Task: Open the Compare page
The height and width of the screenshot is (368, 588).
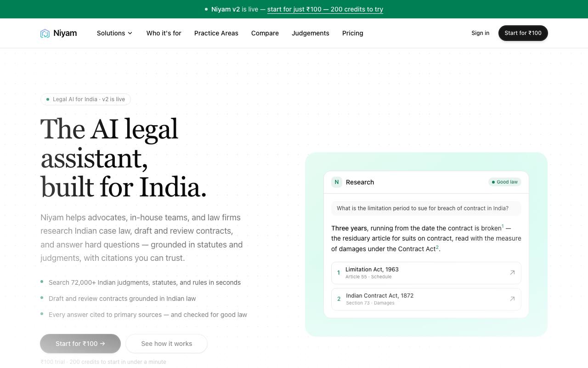Action: tap(265, 33)
